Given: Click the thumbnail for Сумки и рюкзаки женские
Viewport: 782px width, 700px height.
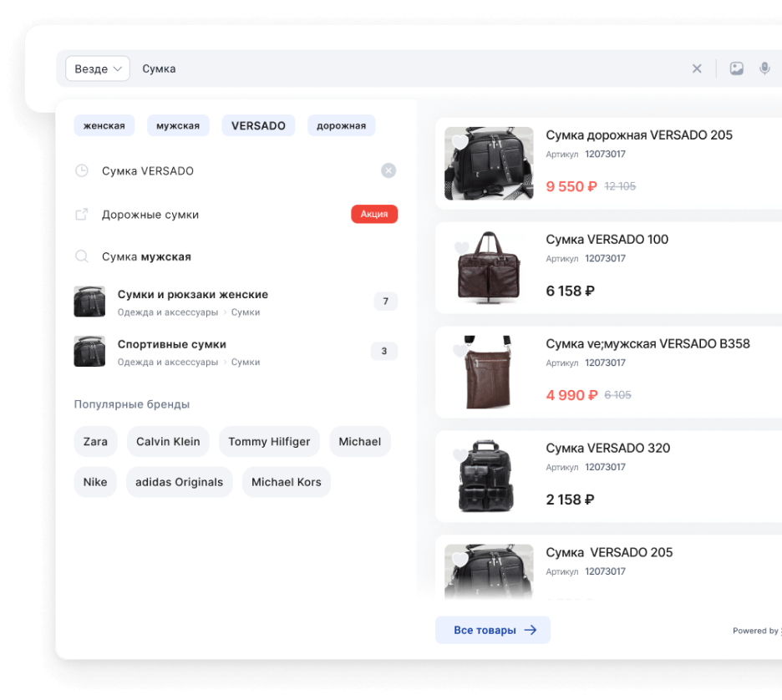Looking at the screenshot, I should pyautogui.click(x=89, y=302).
